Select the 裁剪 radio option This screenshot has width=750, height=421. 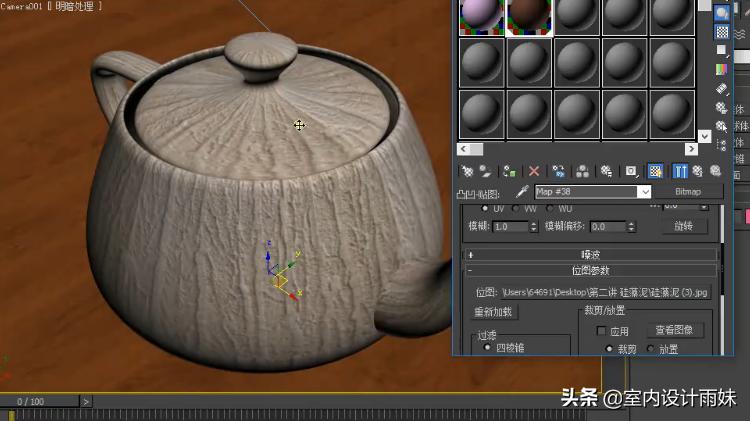click(x=609, y=349)
